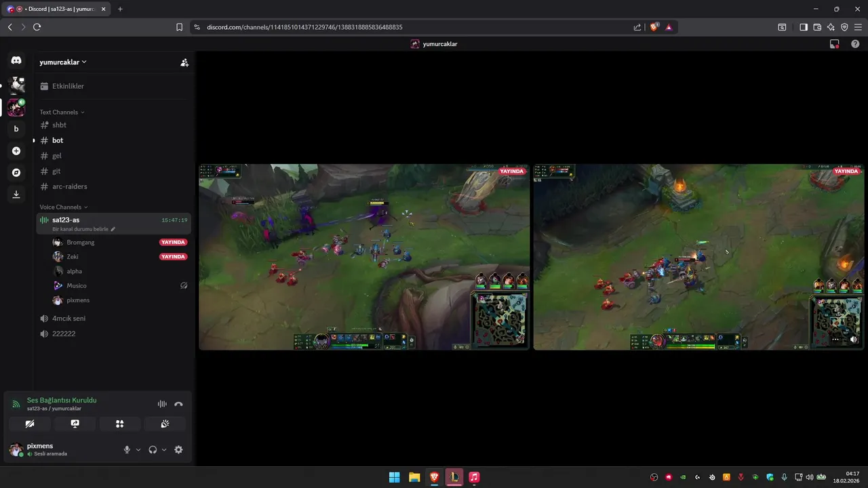Viewport: 868px width, 488px height.
Task: Focus the right Zeki stream tile
Action: [699, 257]
